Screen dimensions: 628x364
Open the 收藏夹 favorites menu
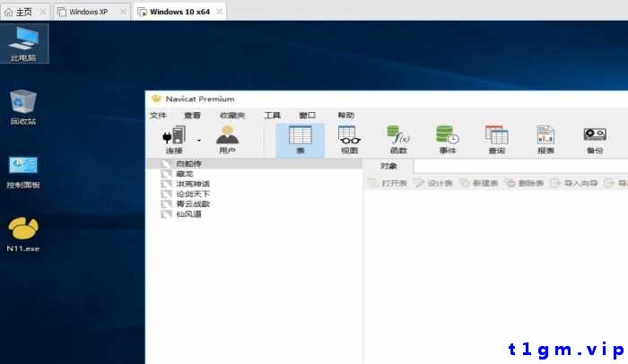click(x=231, y=116)
